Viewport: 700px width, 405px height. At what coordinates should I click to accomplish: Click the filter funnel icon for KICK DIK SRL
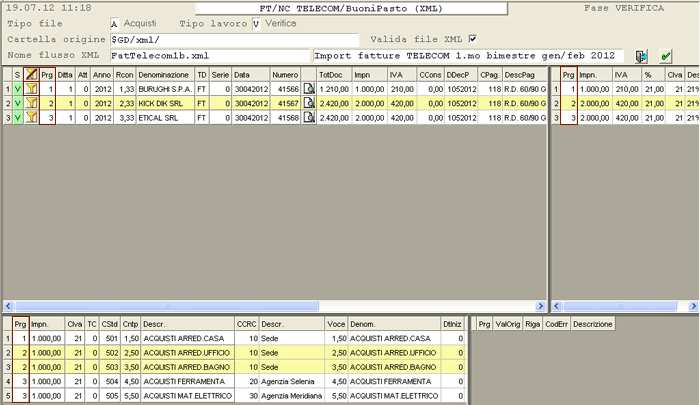click(31, 103)
